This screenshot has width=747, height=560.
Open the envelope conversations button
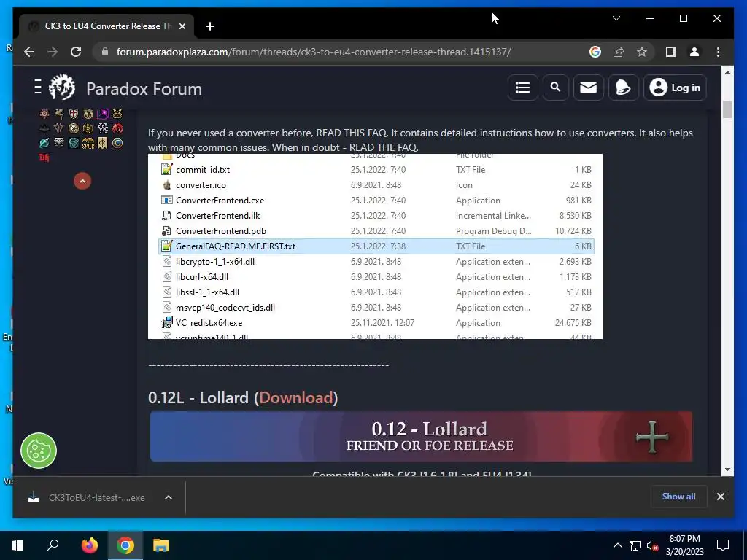tap(589, 87)
